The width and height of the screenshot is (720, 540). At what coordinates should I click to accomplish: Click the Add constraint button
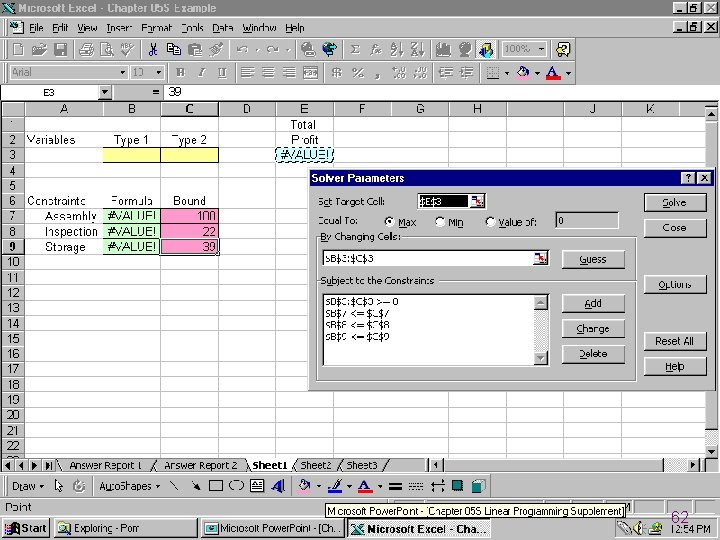593,304
